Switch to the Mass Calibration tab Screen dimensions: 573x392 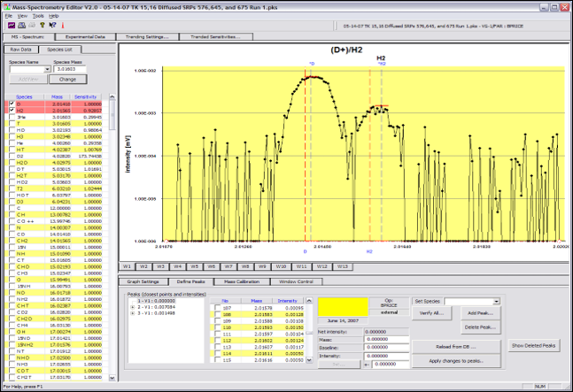click(240, 281)
